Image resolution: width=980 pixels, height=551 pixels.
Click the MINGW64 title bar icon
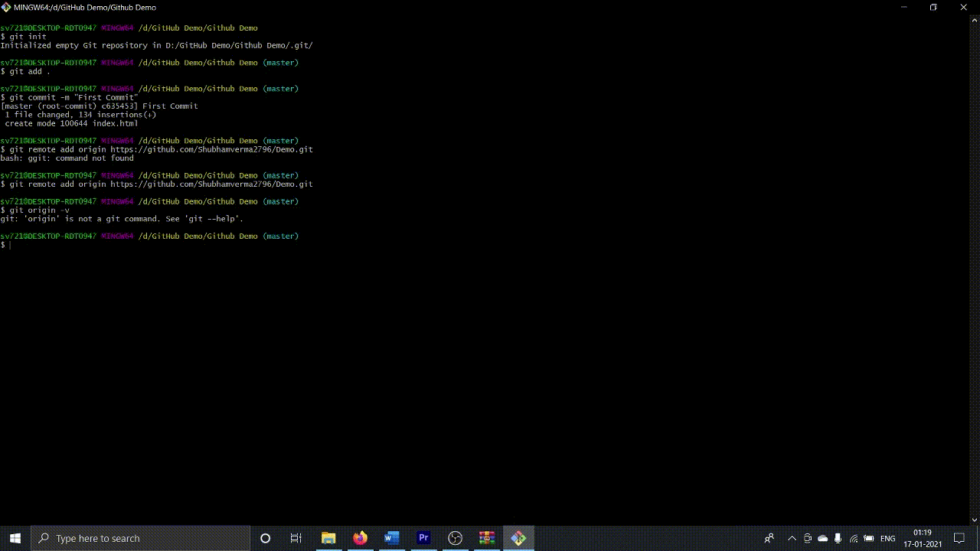6,7
